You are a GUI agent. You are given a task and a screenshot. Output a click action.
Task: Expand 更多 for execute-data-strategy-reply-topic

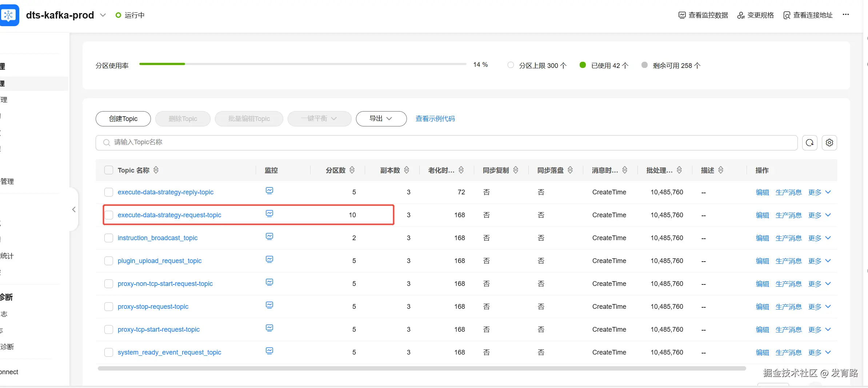[x=820, y=192]
